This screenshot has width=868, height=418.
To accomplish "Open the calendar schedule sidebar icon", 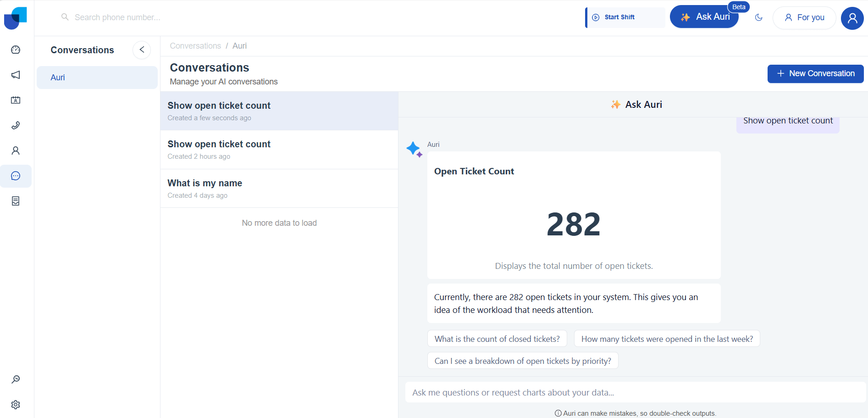I will (x=16, y=100).
